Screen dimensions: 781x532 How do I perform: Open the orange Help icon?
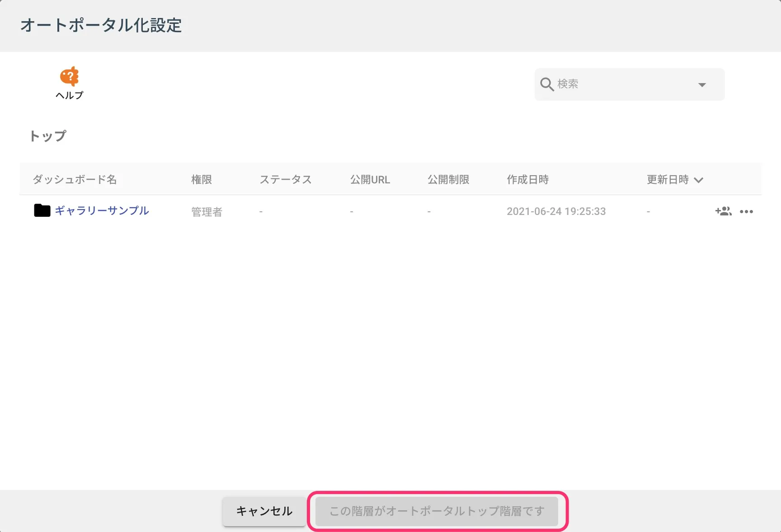(69, 76)
